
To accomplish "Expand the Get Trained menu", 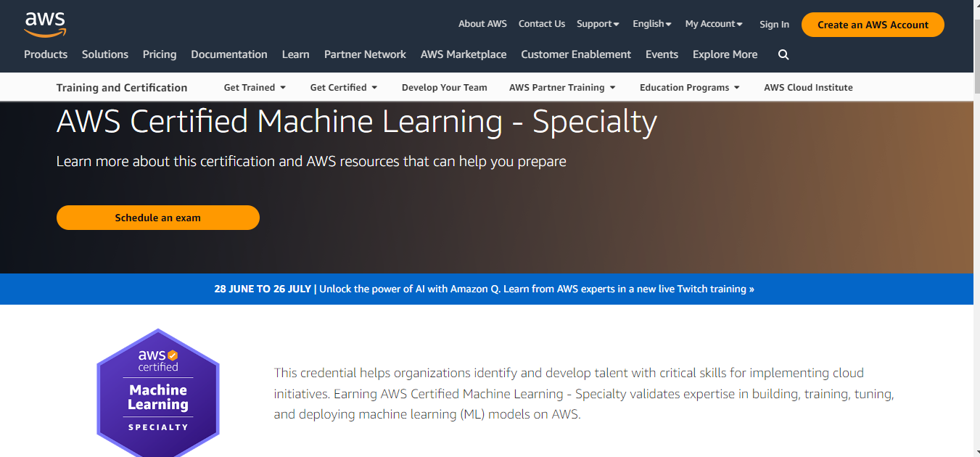I will (255, 88).
